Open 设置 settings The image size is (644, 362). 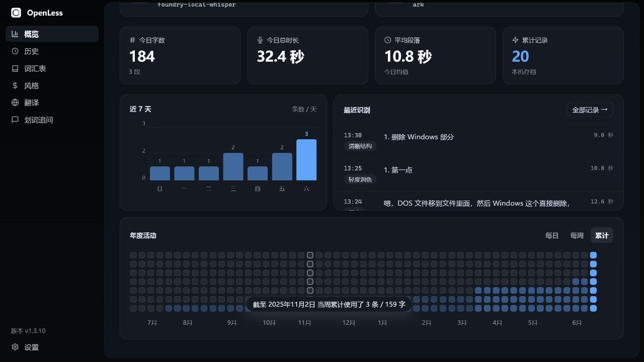tap(52, 347)
